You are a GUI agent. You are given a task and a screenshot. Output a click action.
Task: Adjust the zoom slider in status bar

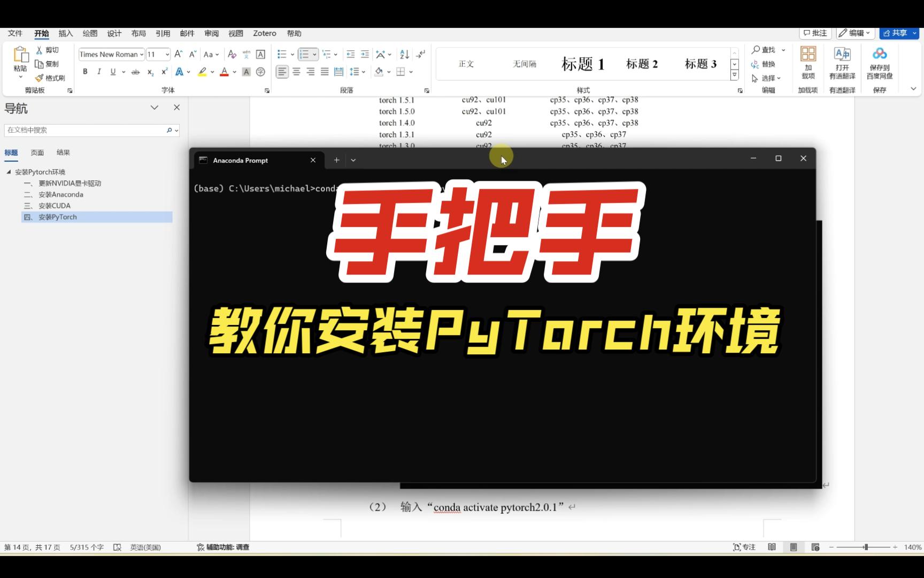(866, 547)
